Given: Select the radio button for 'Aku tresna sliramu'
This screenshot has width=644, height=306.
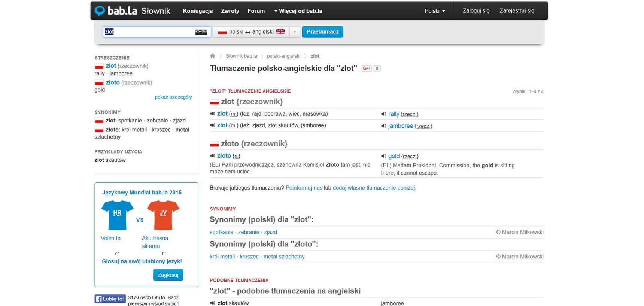Looking at the screenshot, I should tap(164, 254).
